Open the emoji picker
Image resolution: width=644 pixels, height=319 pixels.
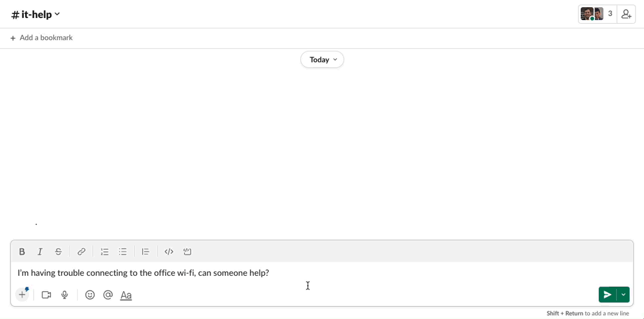tap(90, 295)
